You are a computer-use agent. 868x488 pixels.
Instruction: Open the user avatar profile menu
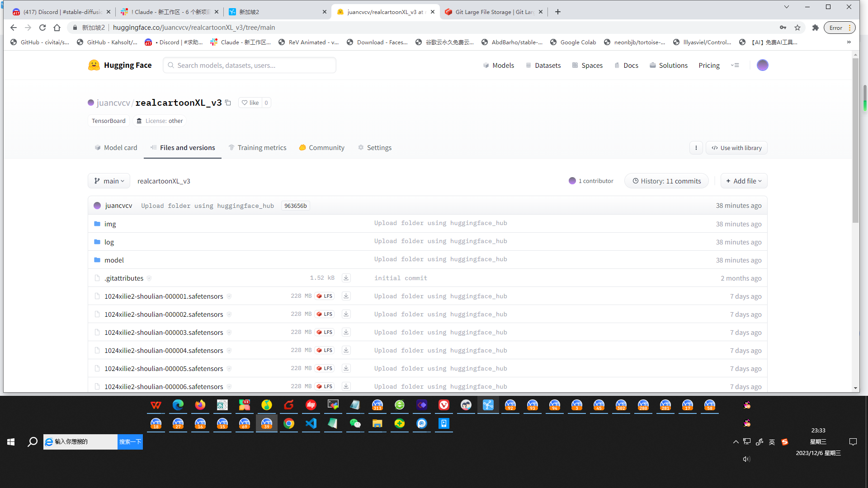[762, 65]
